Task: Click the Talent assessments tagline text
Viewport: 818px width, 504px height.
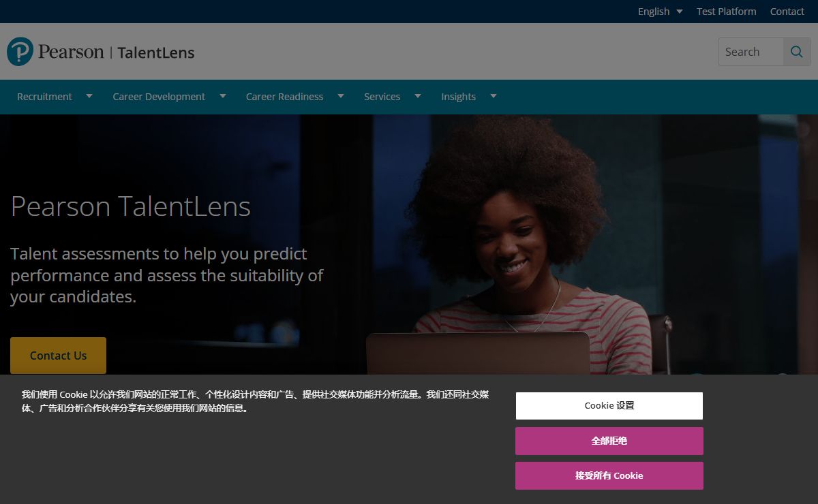Action: [x=167, y=275]
